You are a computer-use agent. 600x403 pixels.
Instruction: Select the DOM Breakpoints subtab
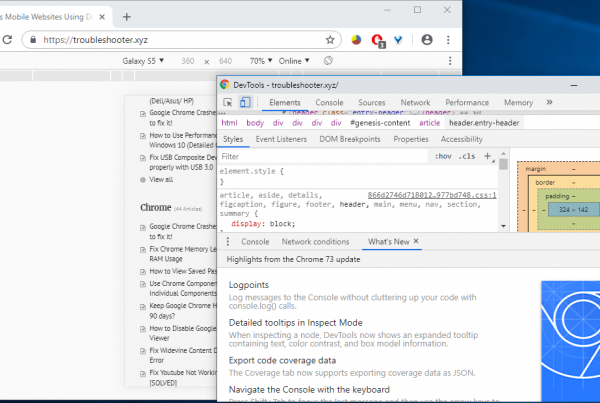[x=350, y=139]
